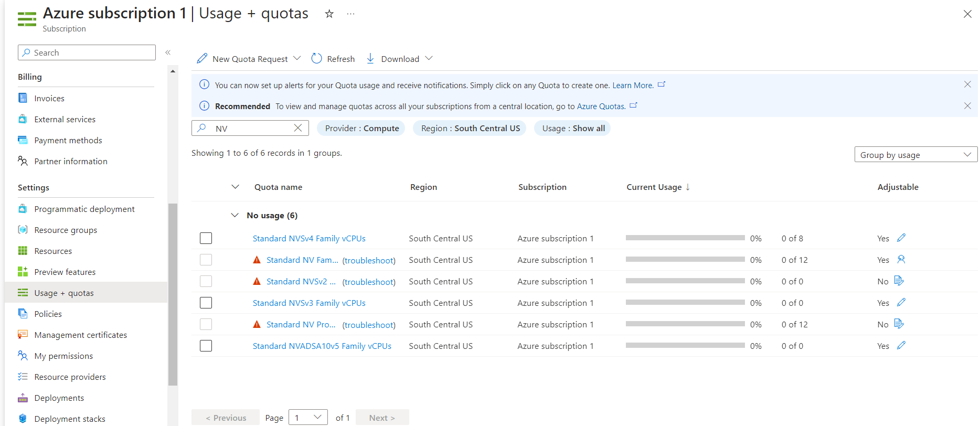
Task: Open Usage + quotas menu item
Action: (x=86, y=293)
